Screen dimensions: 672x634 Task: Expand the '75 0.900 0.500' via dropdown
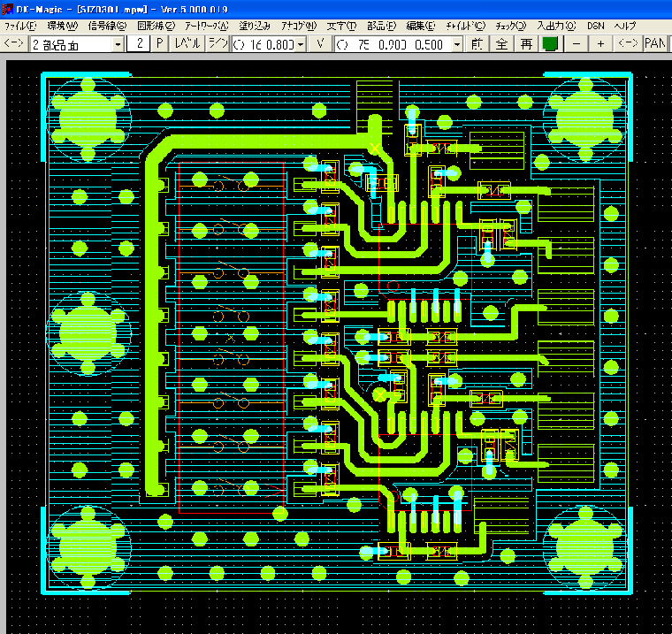point(457,43)
